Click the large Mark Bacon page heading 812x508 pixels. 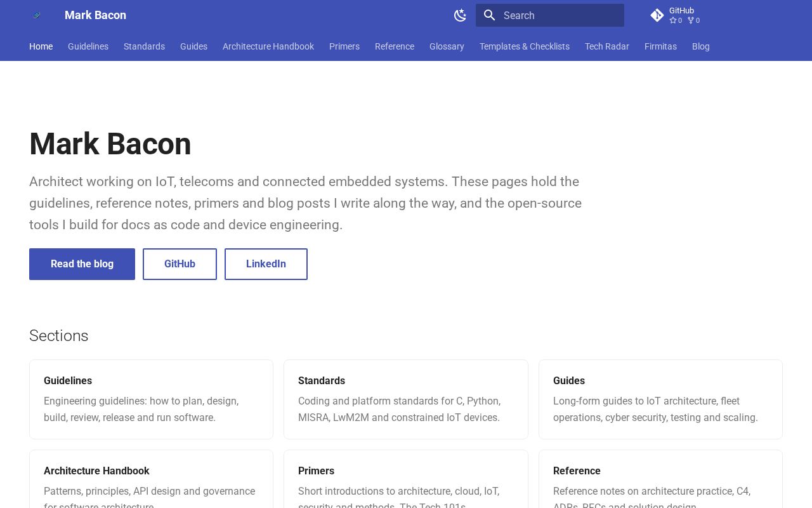(110, 144)
